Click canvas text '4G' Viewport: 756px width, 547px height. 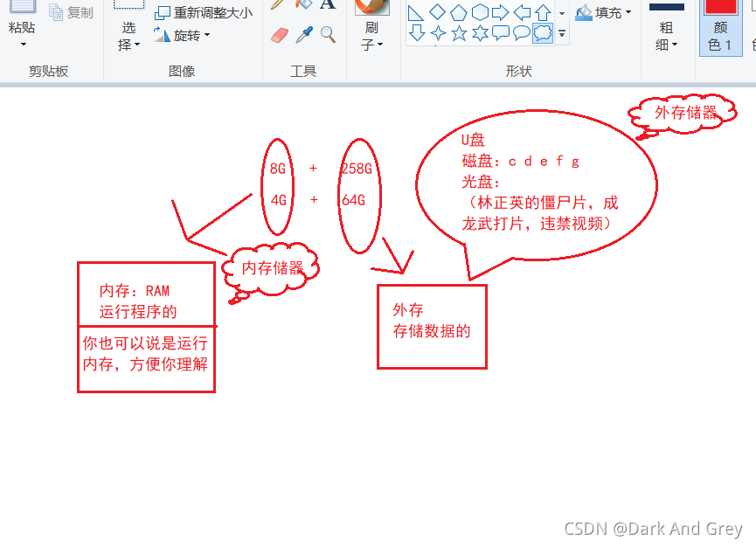click(279, 200)
